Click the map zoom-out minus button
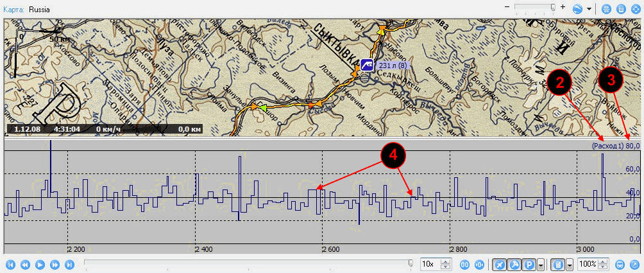This screenshot has height=273, width=644. coord(507,7)
